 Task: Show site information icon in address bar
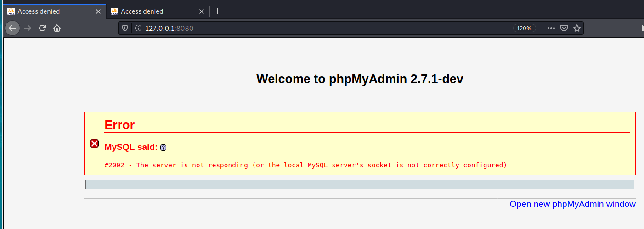(137, 28)
